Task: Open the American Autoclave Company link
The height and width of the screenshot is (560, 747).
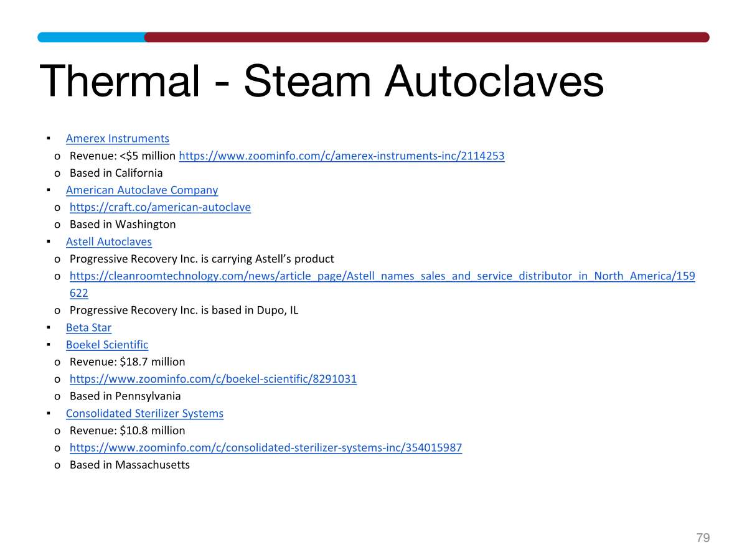Action: (142, 190)
